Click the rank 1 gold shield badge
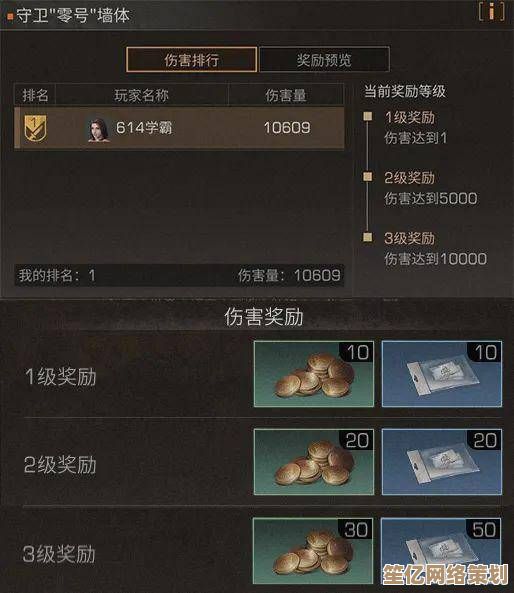Image resolution: width=514 pixels, height=593 pixels. point(35,128)
